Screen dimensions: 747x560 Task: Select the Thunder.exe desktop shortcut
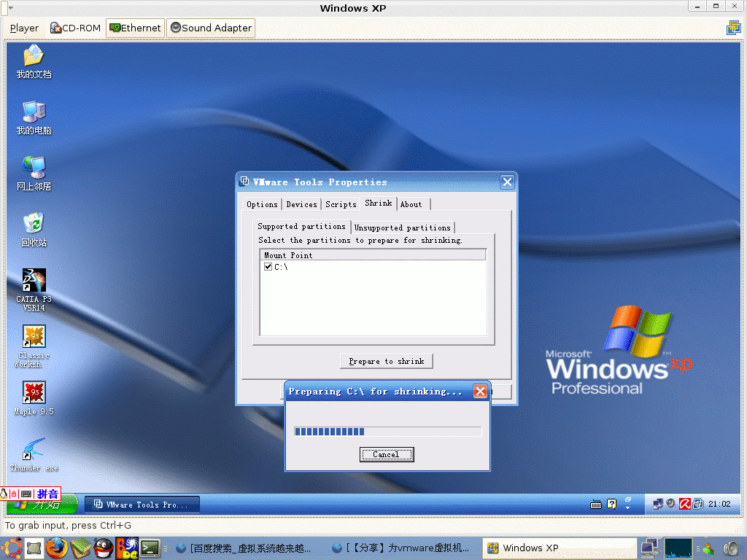34,454
